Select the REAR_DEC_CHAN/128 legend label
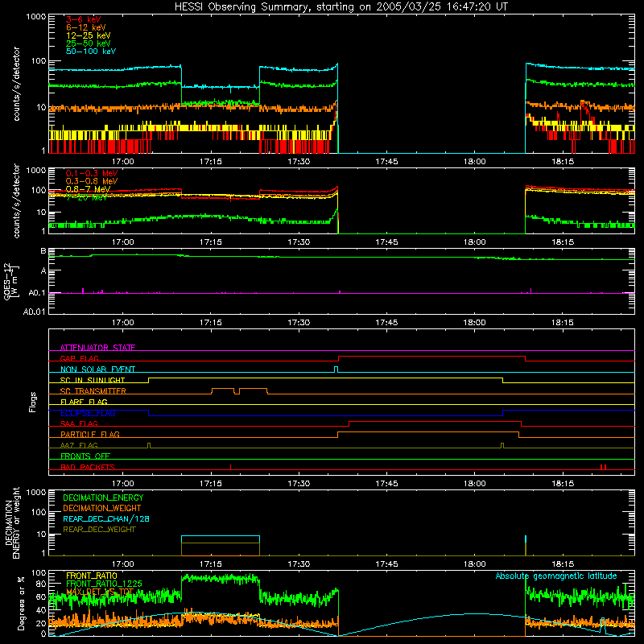 106,518
